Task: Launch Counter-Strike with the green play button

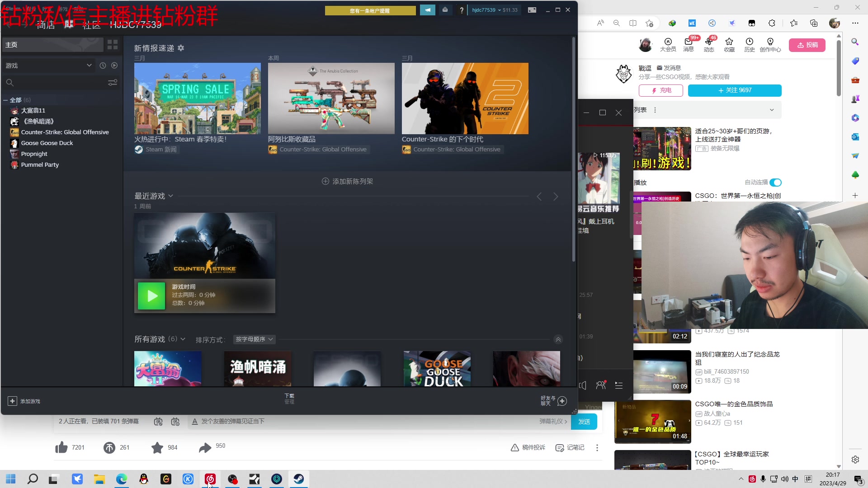Action: point(151,296)
